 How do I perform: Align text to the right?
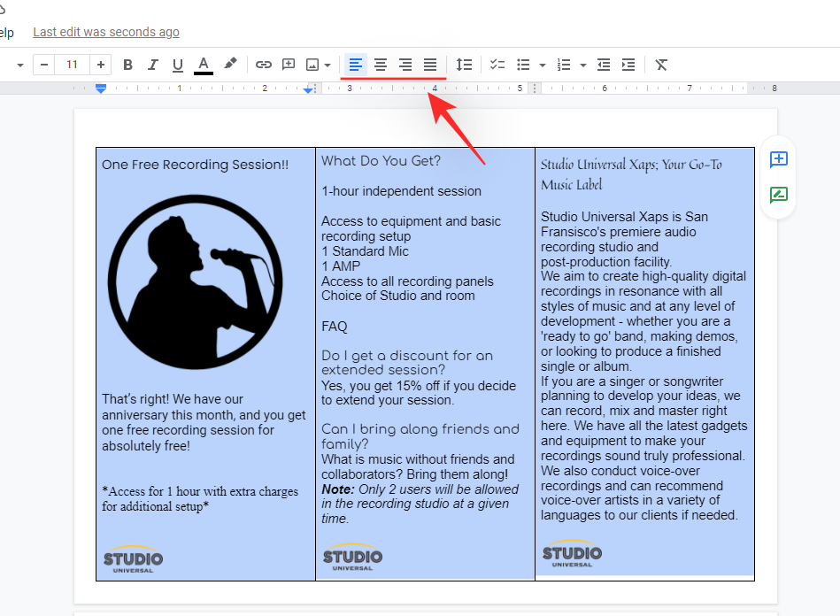(x=405, y=65)
